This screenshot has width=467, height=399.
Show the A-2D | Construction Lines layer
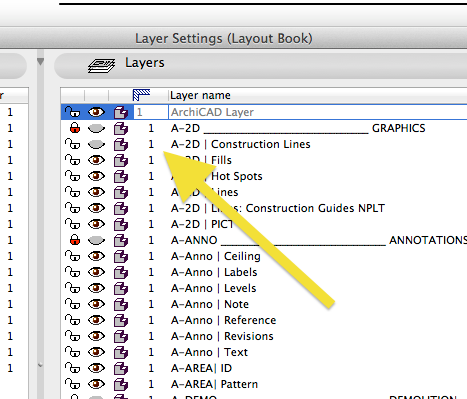pos(96,144)
